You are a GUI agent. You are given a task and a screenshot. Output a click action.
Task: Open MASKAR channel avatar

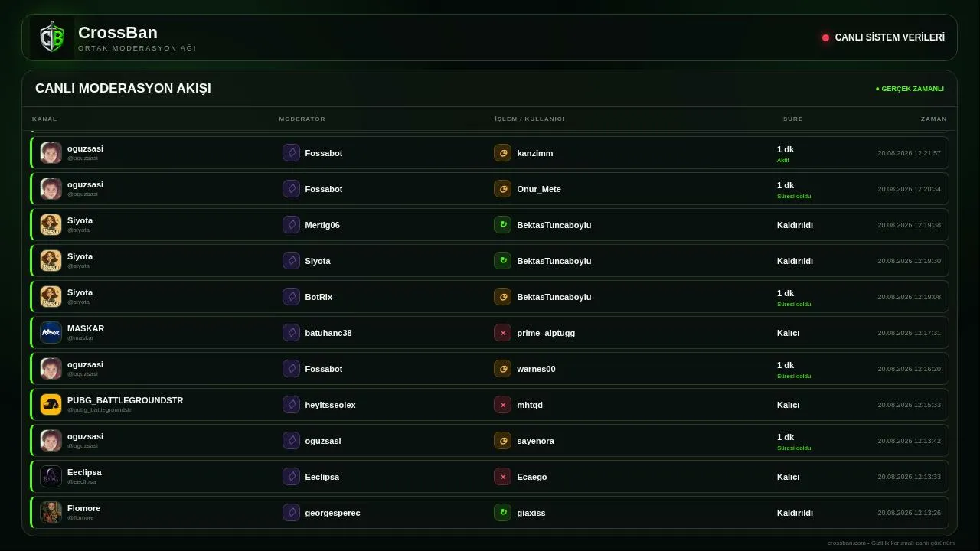(51, 333)
